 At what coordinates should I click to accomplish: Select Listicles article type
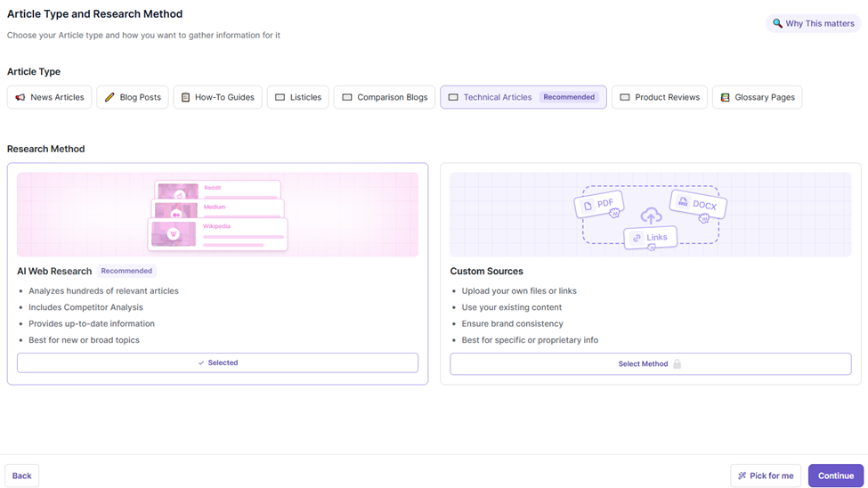[x=298, y=97]
